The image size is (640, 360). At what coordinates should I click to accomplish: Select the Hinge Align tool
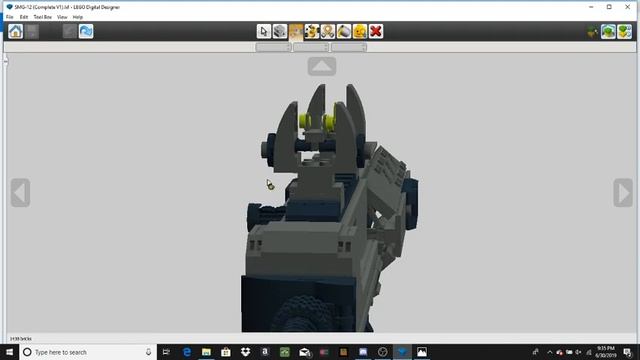[x=312, y=31]
